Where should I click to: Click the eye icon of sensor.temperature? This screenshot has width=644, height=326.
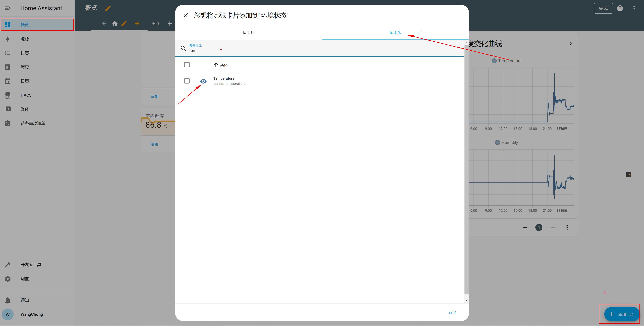[x=203, y=81]
